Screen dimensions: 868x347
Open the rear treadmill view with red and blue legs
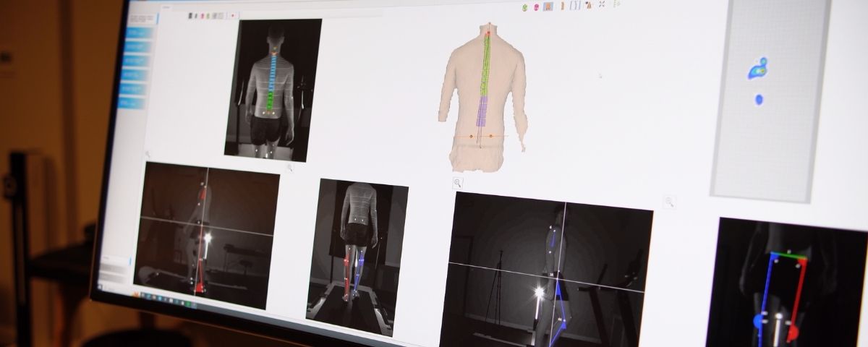pos(357,257)
